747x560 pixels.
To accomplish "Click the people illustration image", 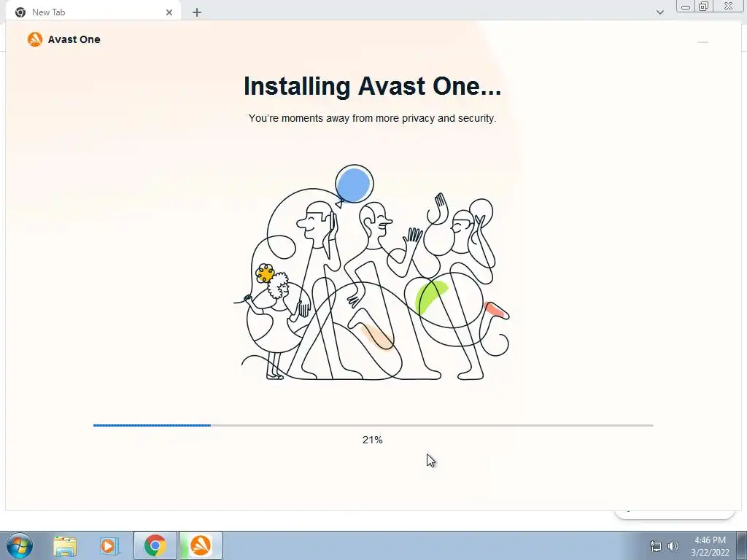I will 372,273.
